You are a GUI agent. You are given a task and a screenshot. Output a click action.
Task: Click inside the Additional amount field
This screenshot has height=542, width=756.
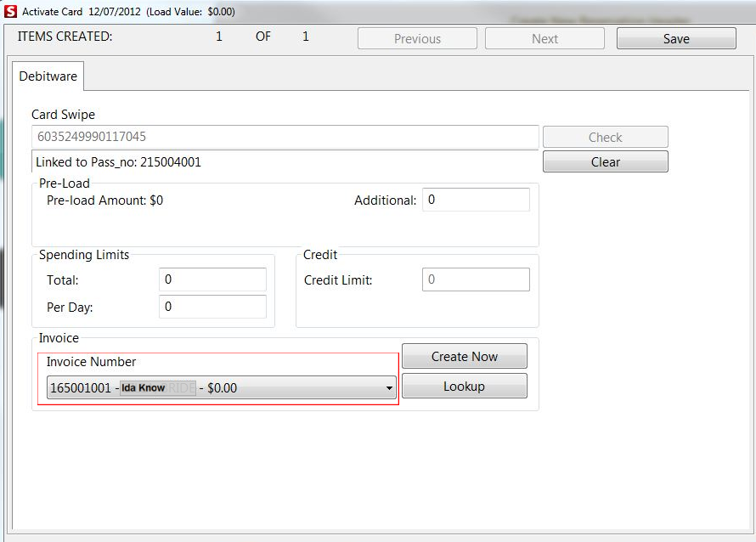click(475, 199)
